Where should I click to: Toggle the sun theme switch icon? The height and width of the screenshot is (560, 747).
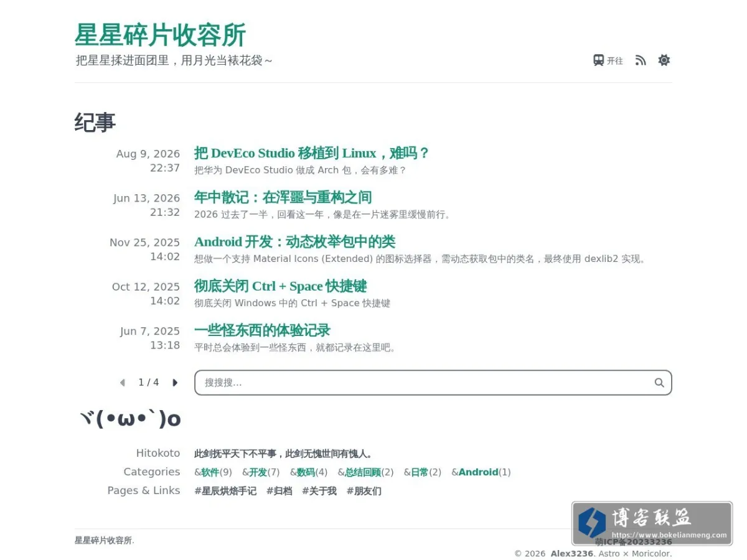pyautogui.click(x=664, y=60)
